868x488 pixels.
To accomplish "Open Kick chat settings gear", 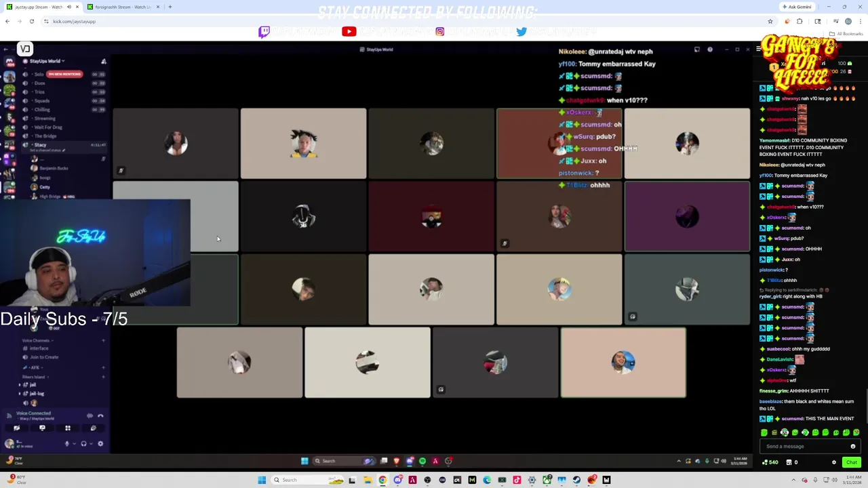I will coord(834,462).
